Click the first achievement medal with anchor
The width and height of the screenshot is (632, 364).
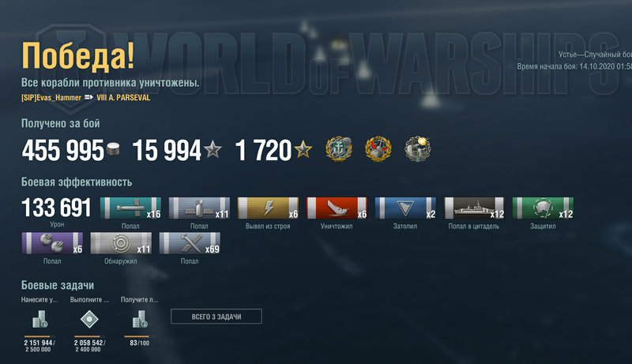339,149
